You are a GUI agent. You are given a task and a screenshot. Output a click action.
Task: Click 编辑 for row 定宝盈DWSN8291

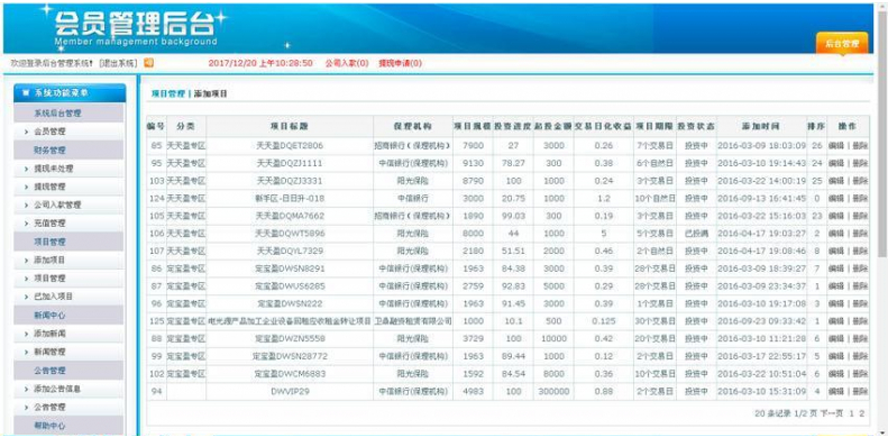tap(836, 268)
